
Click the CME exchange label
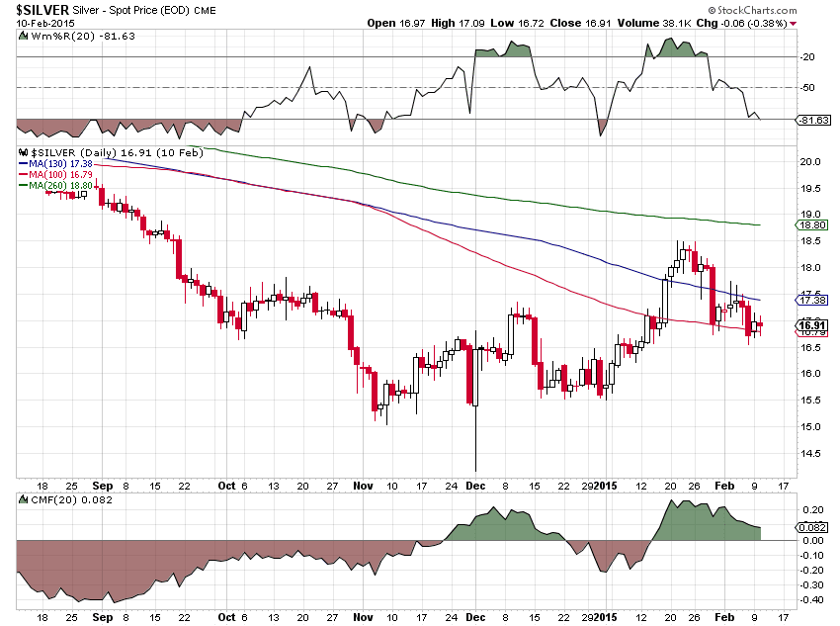pos(205,11)
